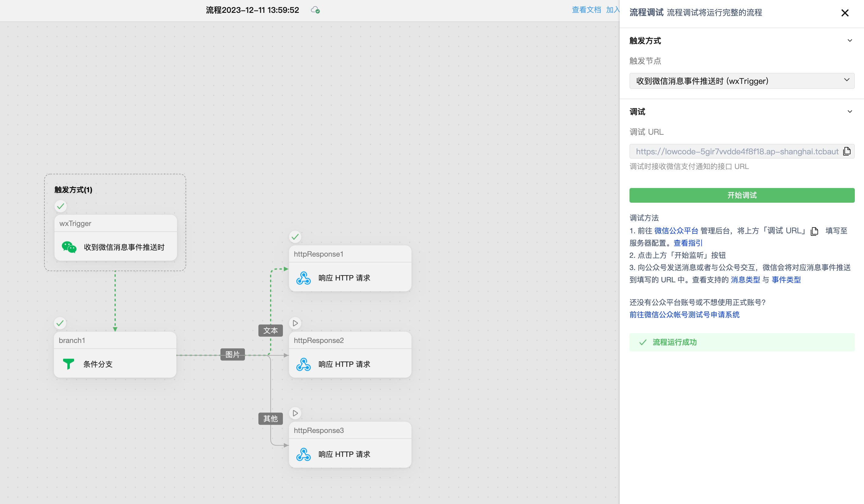Click the webhook icon in httpResponse1 node
Viewport: 864px width, 504px height.
point(303,278)
